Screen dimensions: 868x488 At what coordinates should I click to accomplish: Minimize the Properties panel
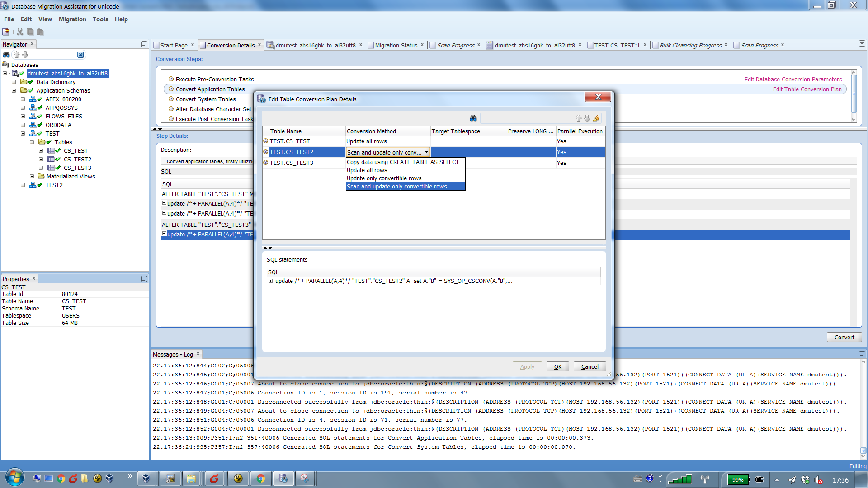coord(144,279)
